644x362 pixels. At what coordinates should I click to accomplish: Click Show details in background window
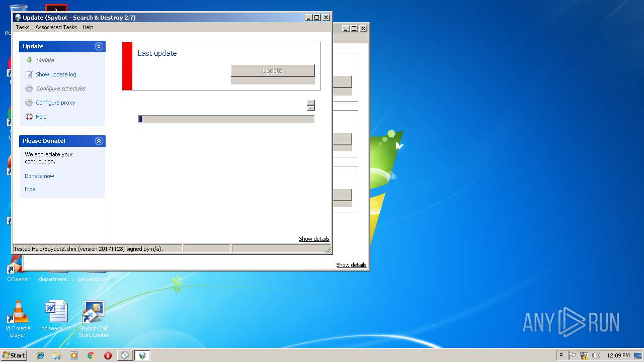tap(351, 265)
